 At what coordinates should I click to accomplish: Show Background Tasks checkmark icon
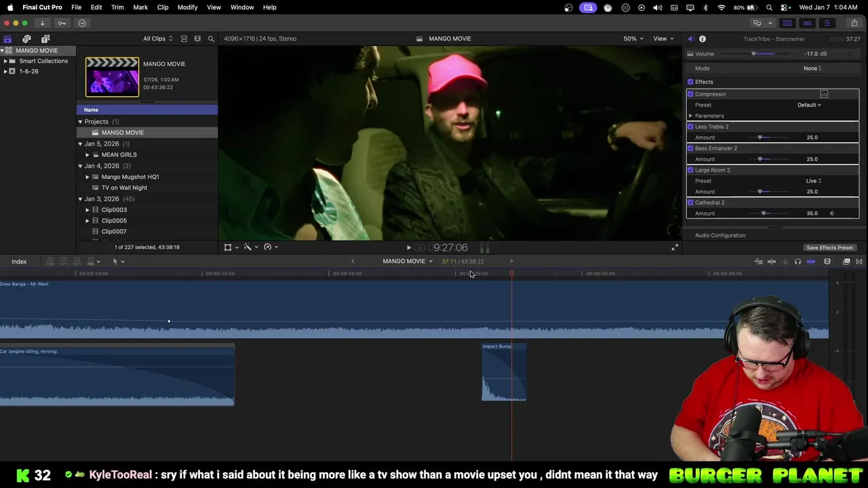click(x=82, y=23)
